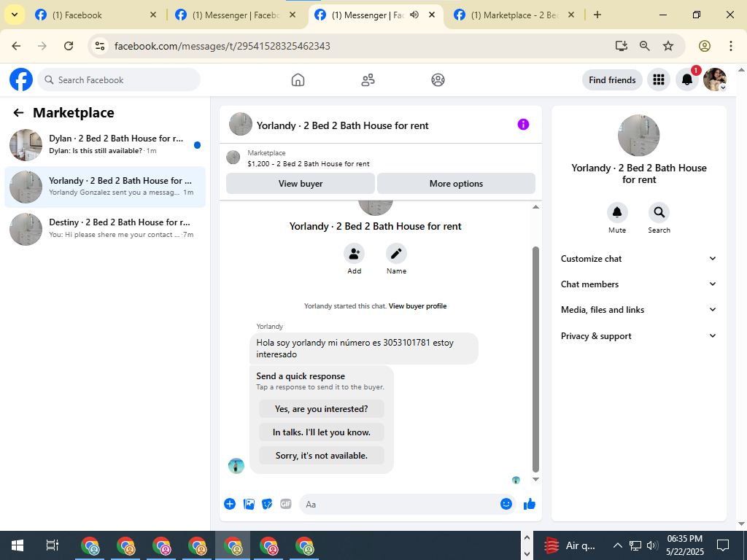Open the Chrome profile icon

point(705,46)
